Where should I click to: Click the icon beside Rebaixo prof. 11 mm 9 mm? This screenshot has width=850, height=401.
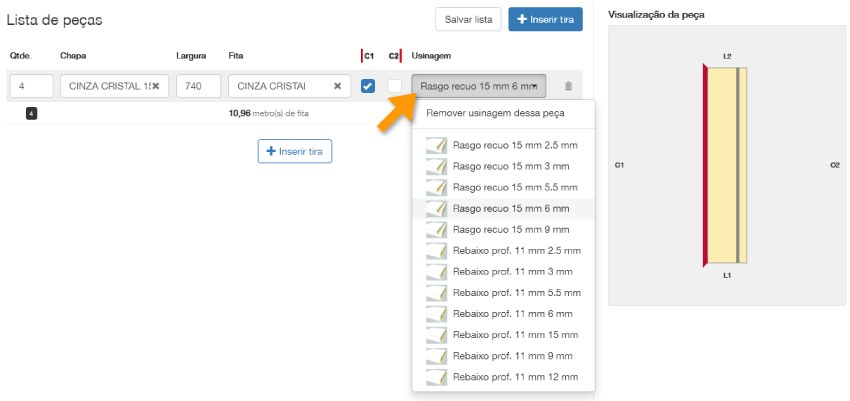436,356
